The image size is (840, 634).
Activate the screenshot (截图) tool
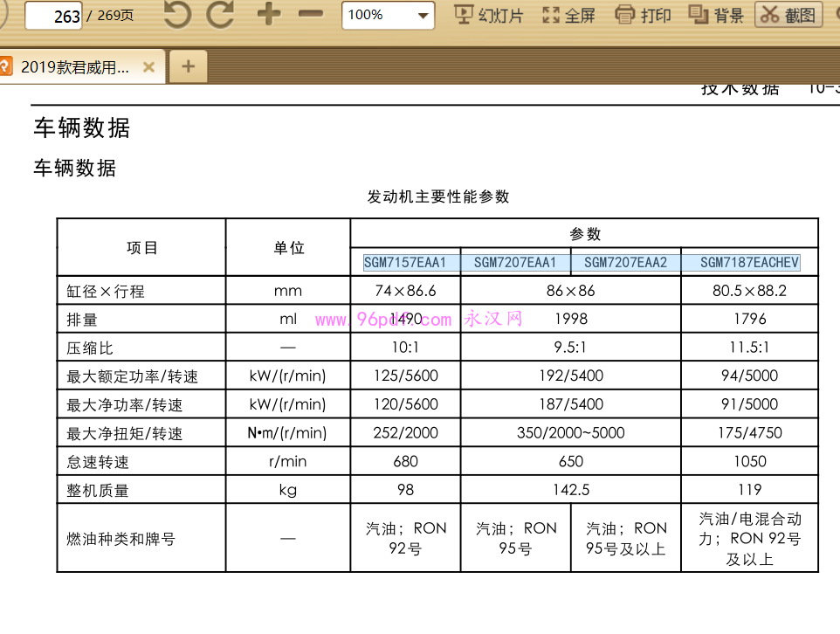click(788, 15)
